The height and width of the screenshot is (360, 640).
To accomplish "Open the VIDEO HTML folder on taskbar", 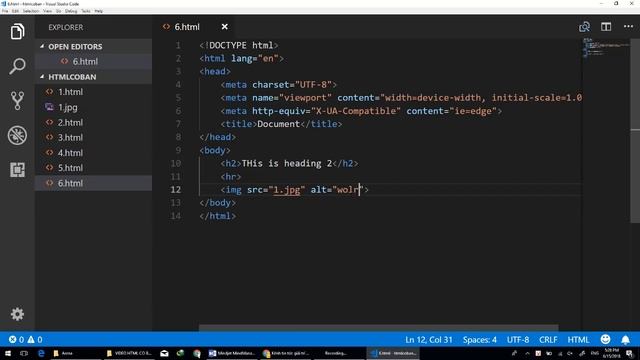I will [129, 353].
